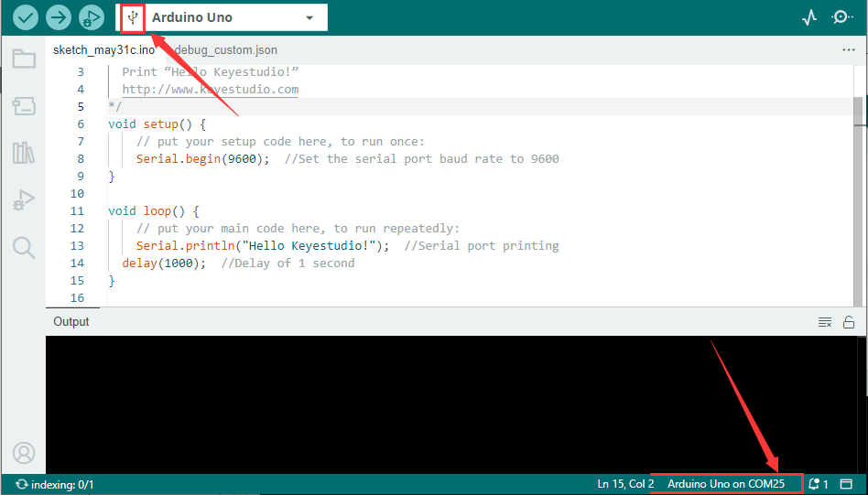868x495 pixels.
Task: Follow the http://www.keyestudio.com link
Action: 211,89
